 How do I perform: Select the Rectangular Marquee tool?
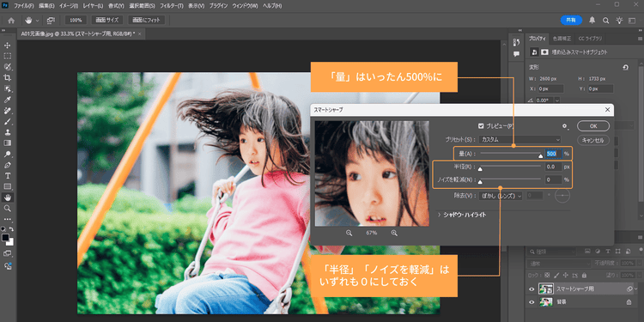(8, 56)
